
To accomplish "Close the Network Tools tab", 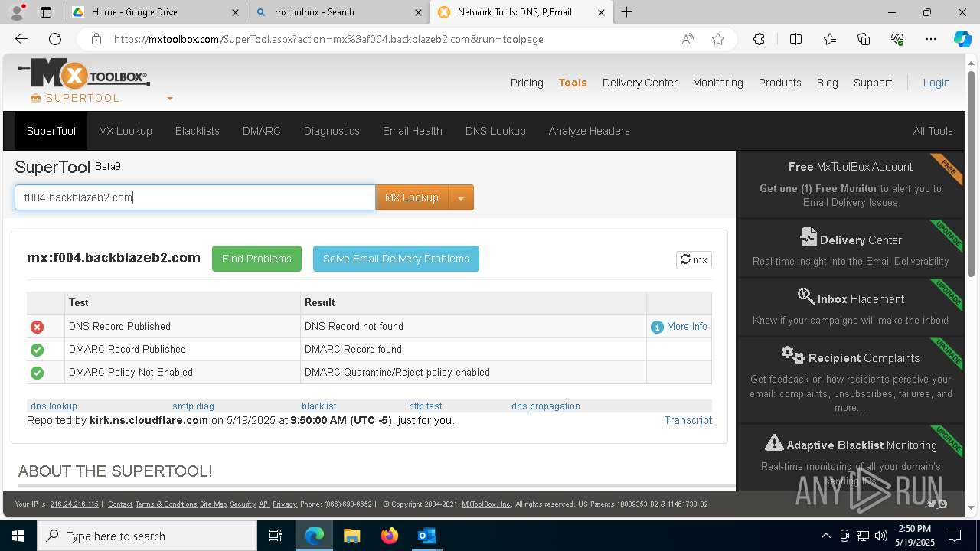I will pos(601,12).
